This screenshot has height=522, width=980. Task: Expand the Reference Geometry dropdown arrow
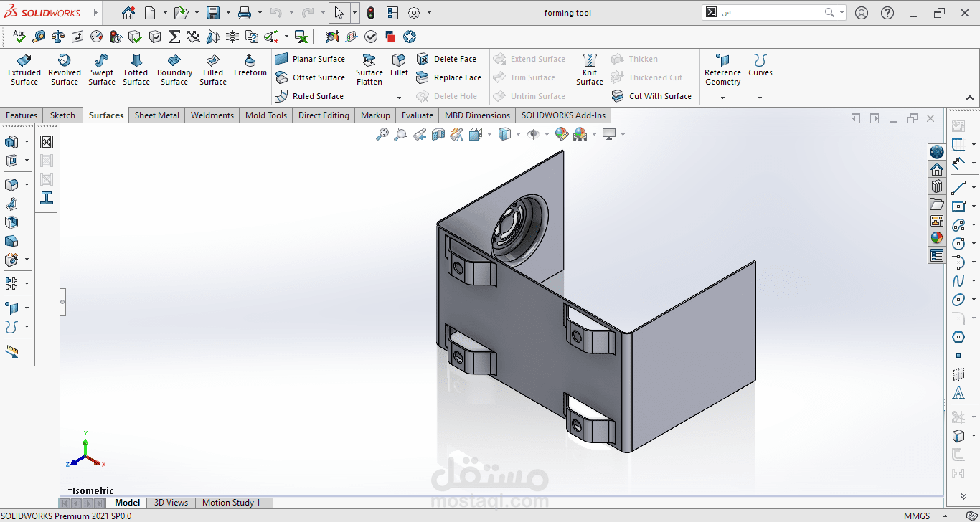[x=722, y=98]
